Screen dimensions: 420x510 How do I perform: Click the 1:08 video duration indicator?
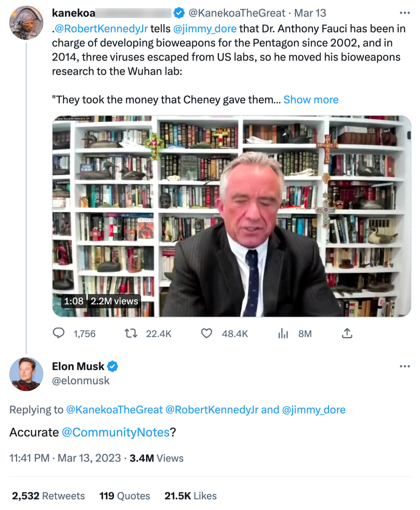(73, 301)
